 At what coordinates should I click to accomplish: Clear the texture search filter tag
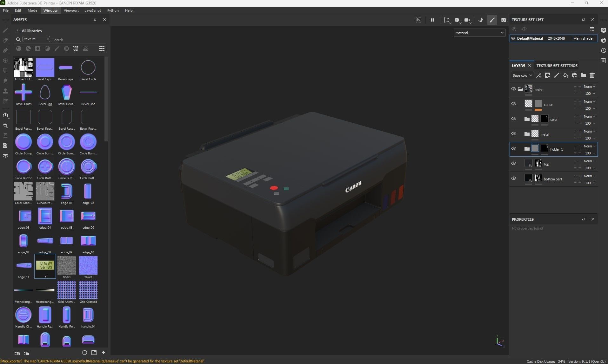pyautogui.click(x=47, y=39)
